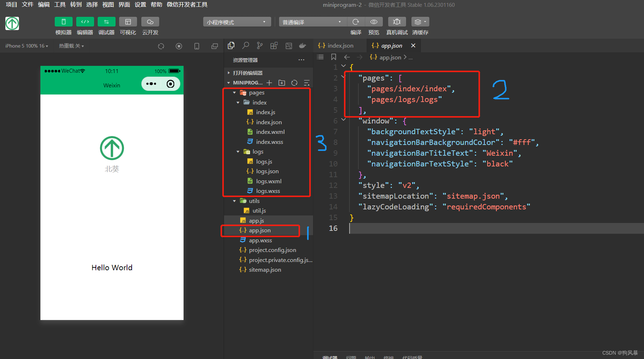644x359 pixels.
Task: Open the 文件 menu
Action: tap(28, 5)
